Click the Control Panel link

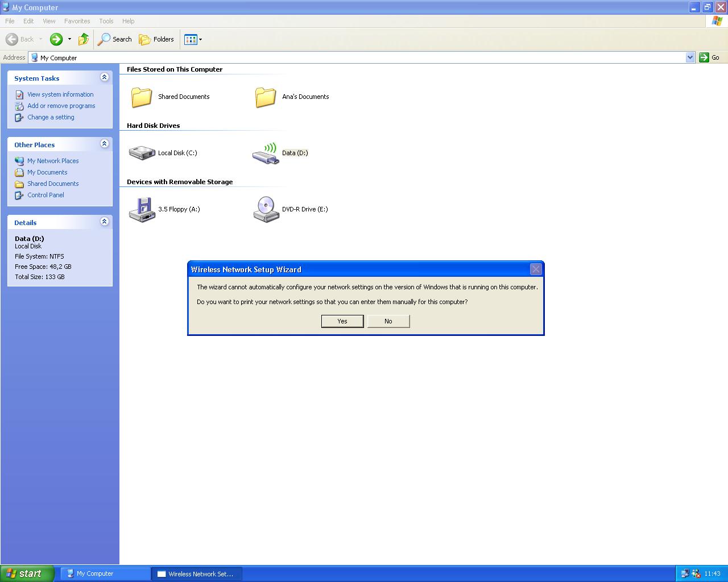pos(45,195)
